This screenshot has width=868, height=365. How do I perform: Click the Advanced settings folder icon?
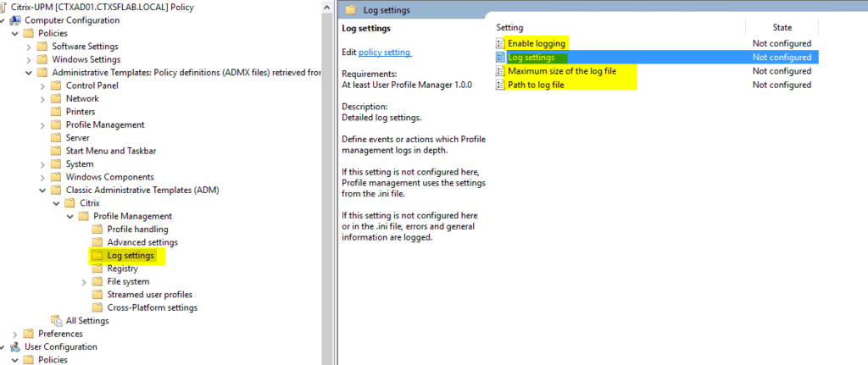(97, 242)
